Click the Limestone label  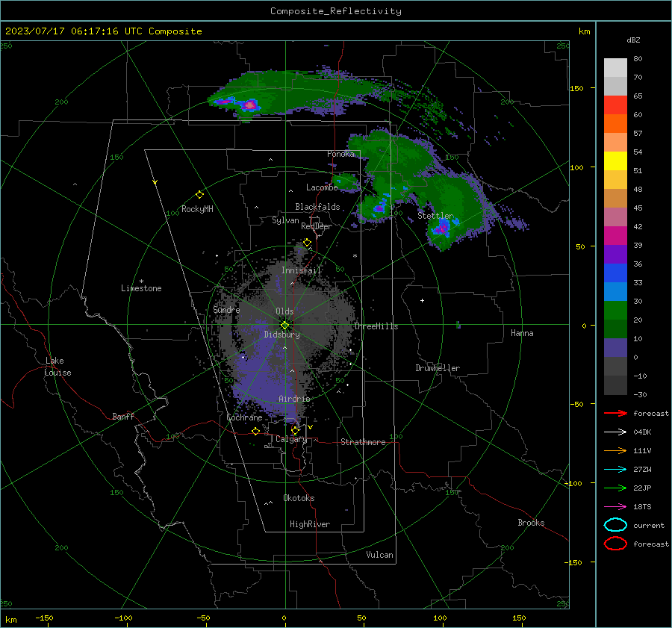pyautogui.click(x=141, y=288)
